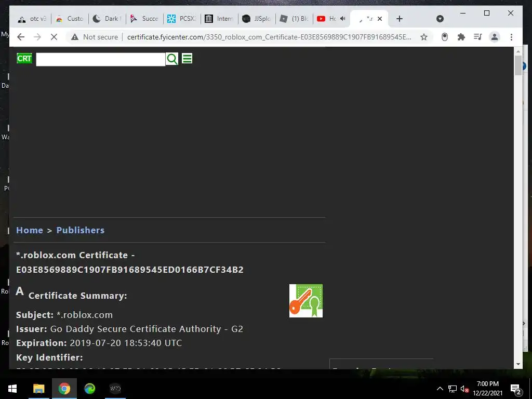The height and width of the screenshot is (399, 532).
Task: Click the vertical scrollbar thumb
Action: point(518,65)
